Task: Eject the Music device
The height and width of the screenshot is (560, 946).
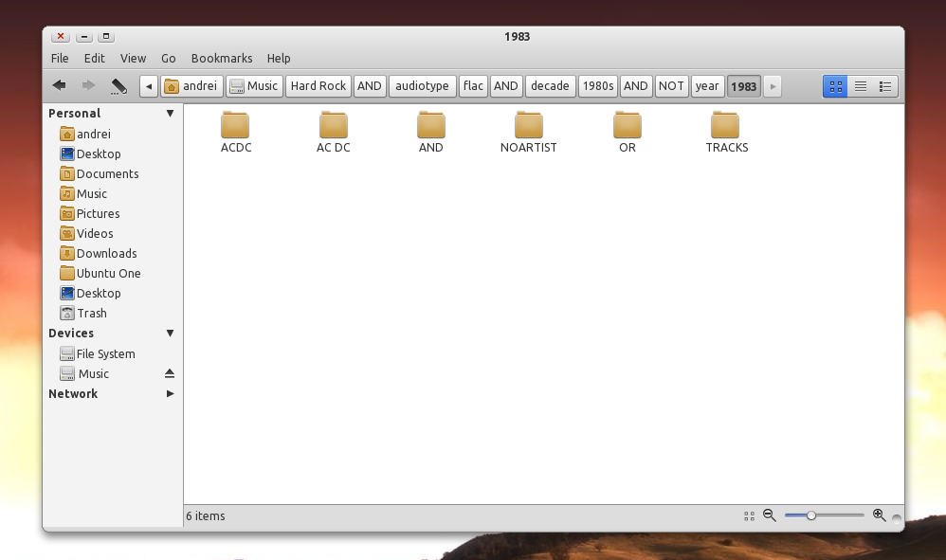Action: click(170, 374)
